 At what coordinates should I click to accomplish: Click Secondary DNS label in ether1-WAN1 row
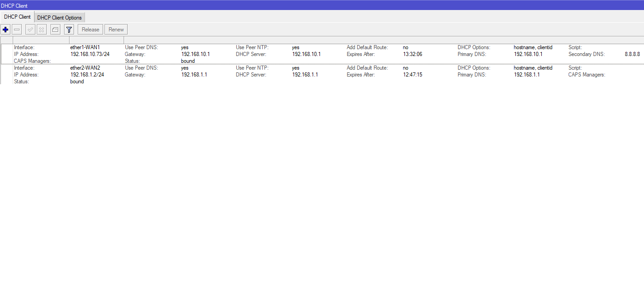[586, 54]
